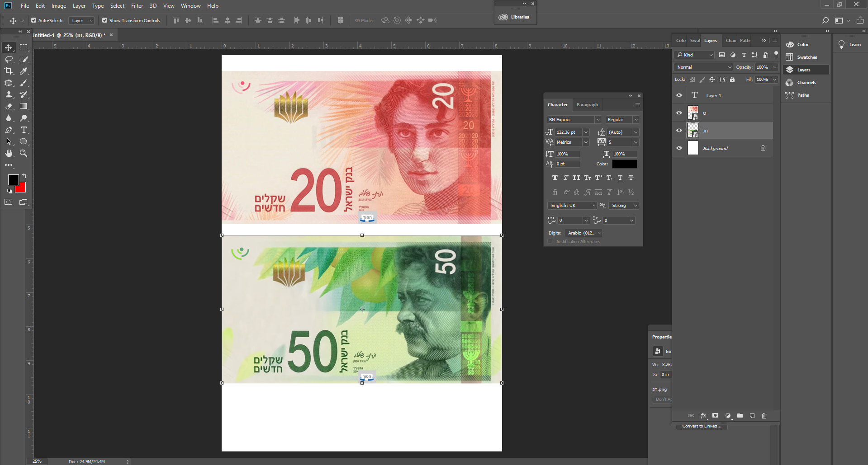Click the Libraries button

pos(515,17)
